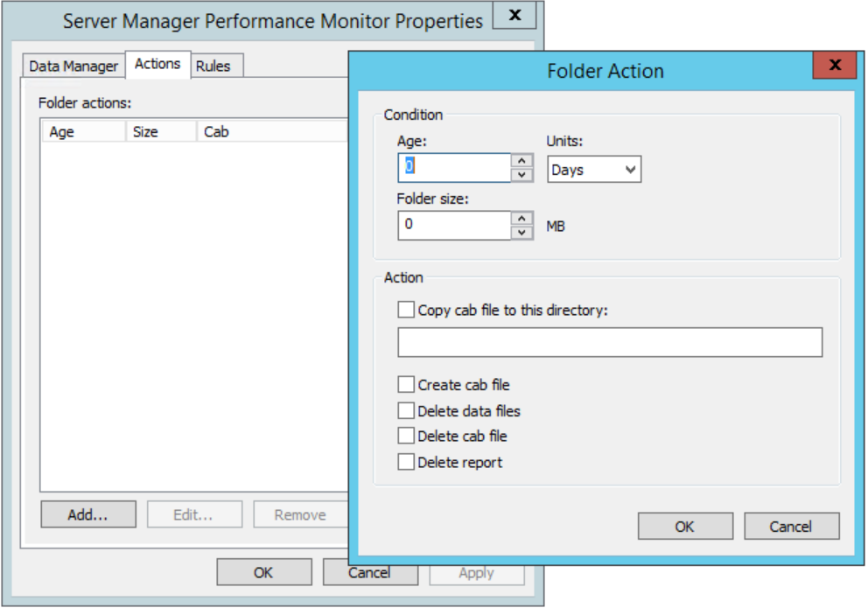The width and height of the screenshot is (868, 608).
Task: Decrease Folder size using down arrow
Action: pos(522,233)
